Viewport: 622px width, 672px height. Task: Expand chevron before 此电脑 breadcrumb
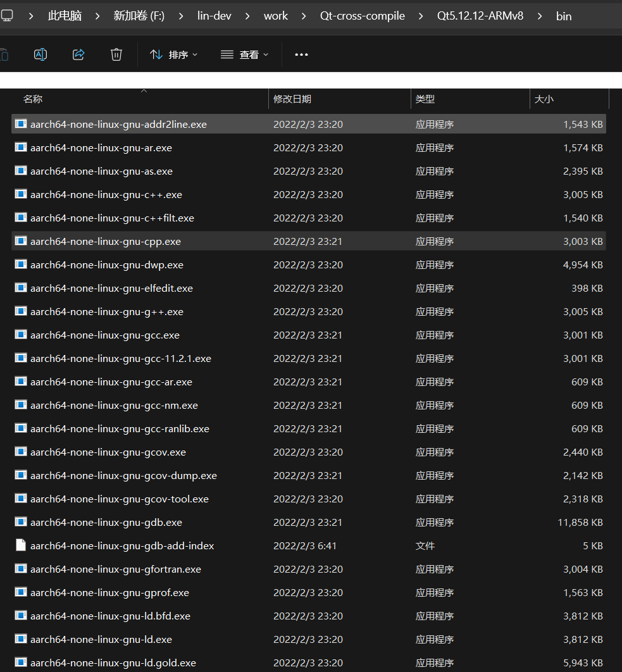click(31, 16)
